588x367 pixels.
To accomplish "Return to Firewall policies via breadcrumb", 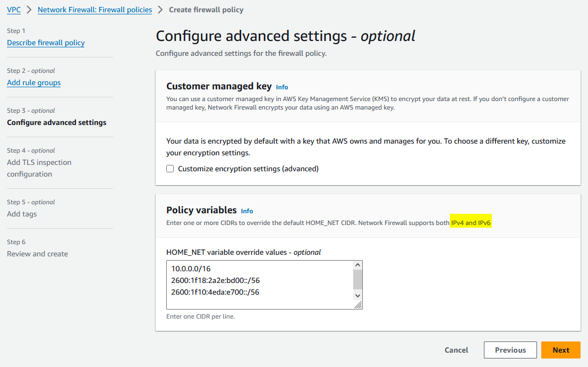I will [x=95, y=10].
